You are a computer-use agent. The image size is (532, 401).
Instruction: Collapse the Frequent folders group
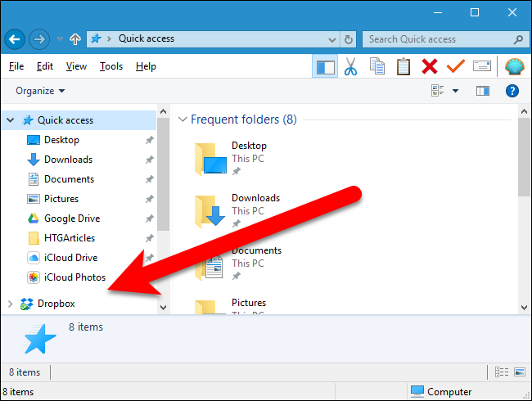[x=183, y=119]
